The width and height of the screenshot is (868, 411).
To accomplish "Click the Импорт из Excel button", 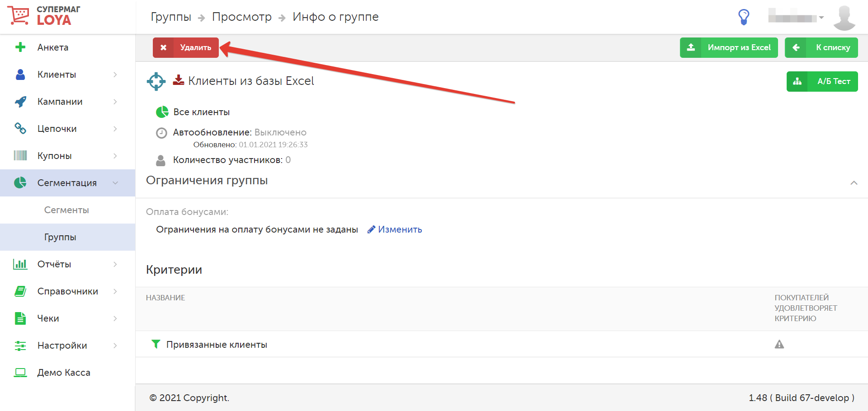I will click(729, 47).
